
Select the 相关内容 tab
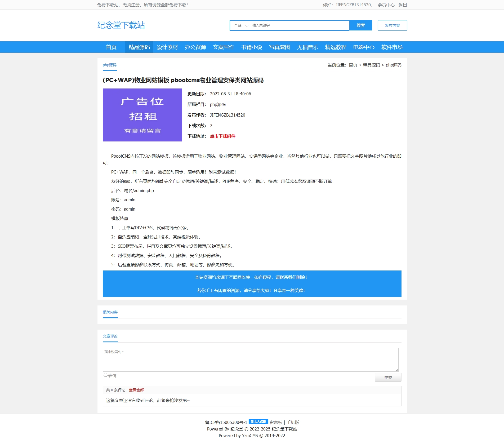(x=110, y=312)
